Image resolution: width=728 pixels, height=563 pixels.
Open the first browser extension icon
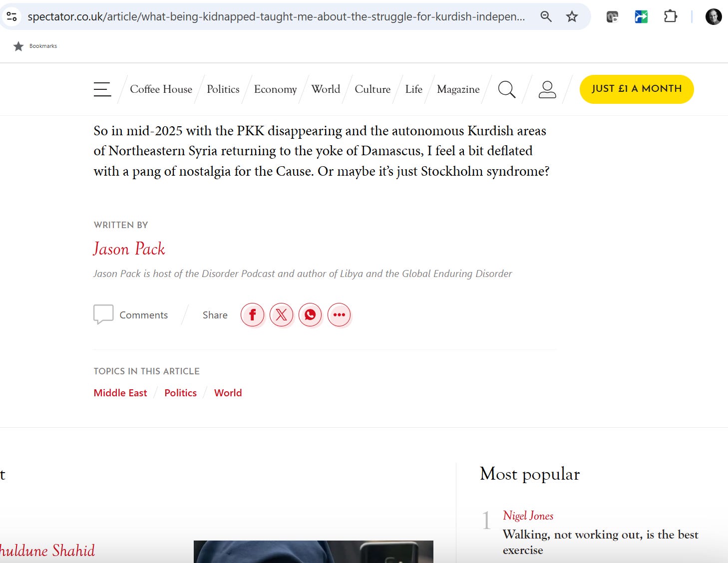coord(612,17)
